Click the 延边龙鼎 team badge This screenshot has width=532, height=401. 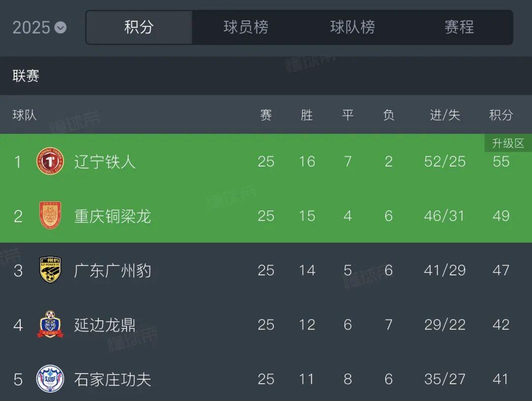click(50, 325)
